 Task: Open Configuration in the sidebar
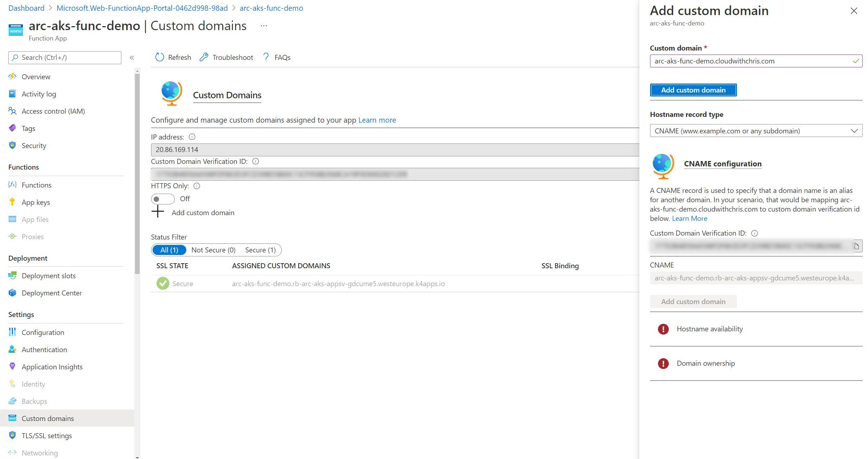point(43,332)
